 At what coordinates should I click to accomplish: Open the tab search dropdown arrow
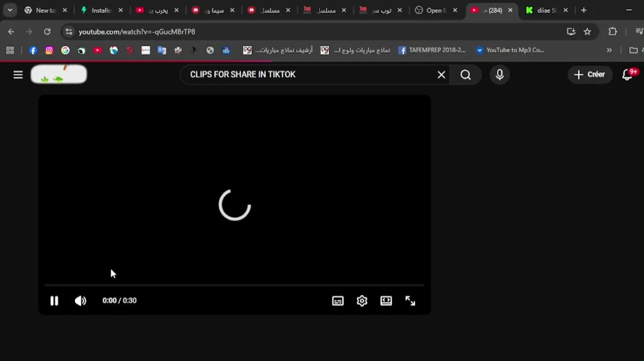pyautogui.click(x=10, y=10)
